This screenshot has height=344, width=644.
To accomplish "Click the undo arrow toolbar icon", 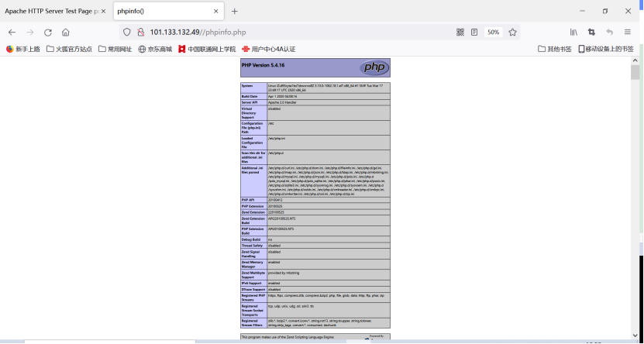I will tap(609, 32).
